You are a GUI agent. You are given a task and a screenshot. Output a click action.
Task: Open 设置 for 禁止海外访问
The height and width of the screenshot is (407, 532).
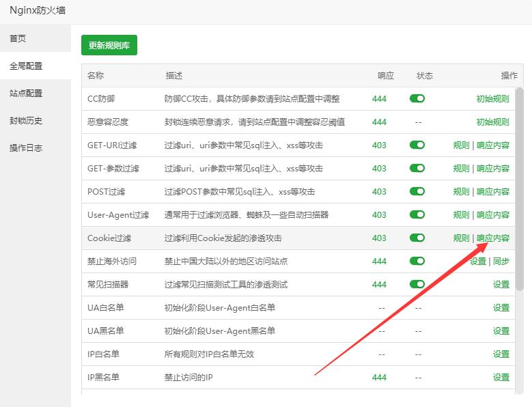(478, 261)
